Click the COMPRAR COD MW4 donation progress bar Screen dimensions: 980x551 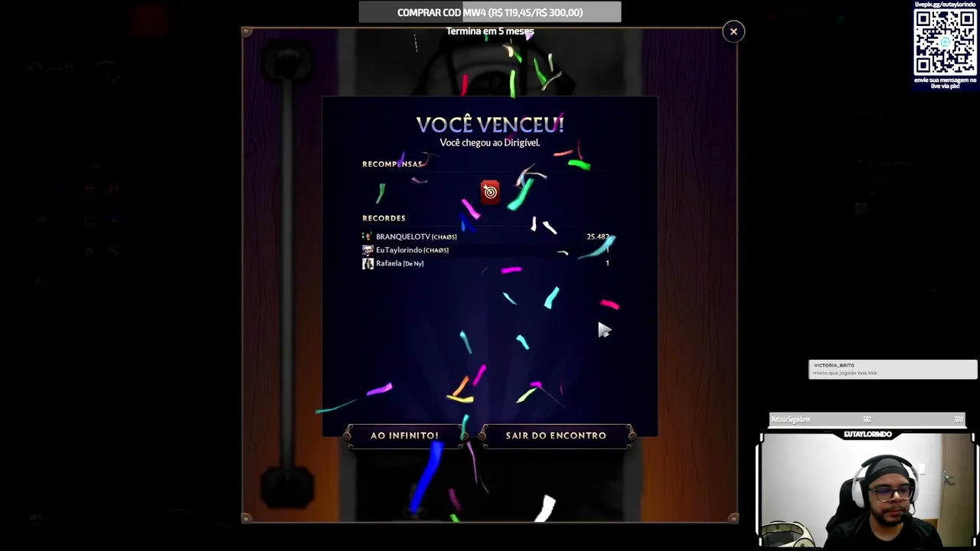pyautogui.click(x=490, y=12)
